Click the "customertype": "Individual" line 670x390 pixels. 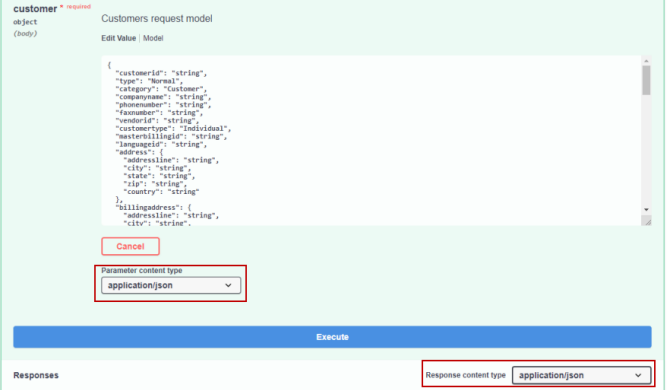click(173, 129)
